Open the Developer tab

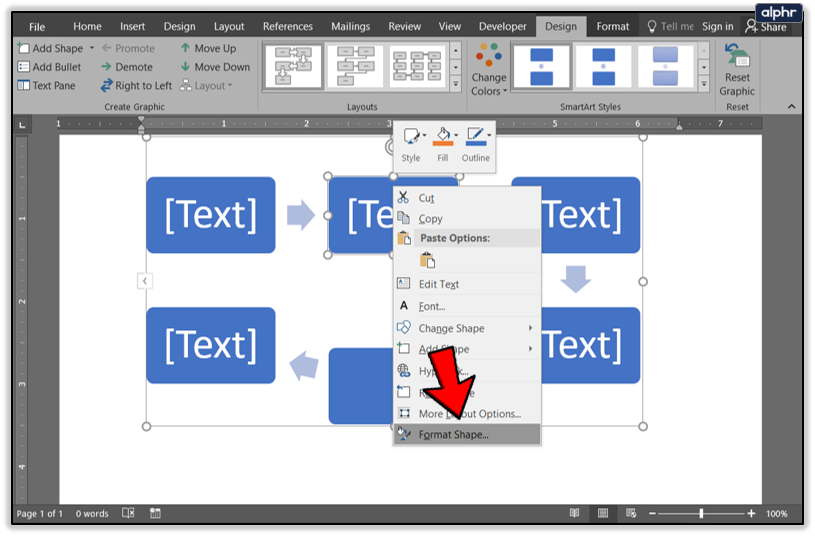[503, 27]
